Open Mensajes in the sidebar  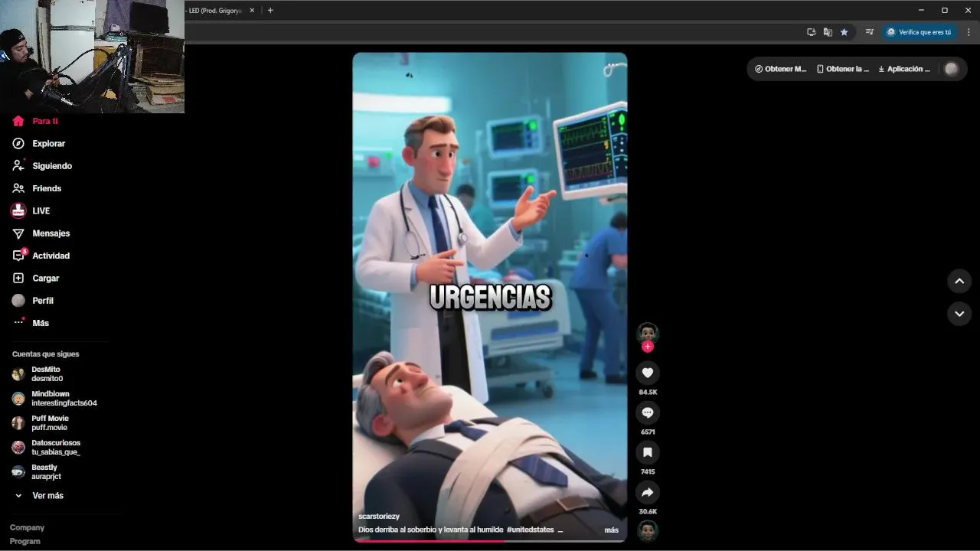pyautogui.click(x=41, y=233)
